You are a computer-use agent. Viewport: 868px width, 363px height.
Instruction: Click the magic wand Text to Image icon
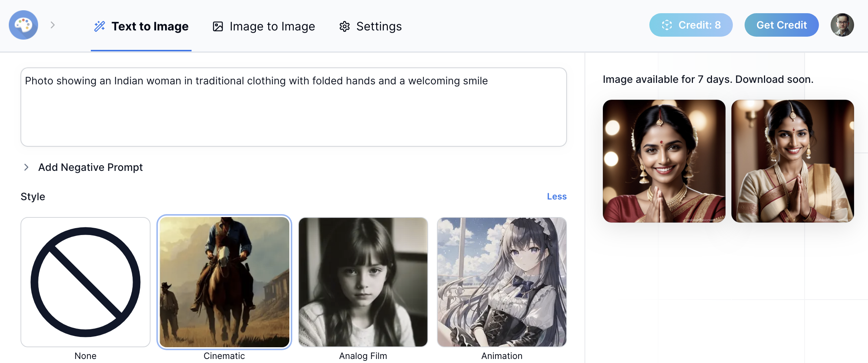coord(100,26)
